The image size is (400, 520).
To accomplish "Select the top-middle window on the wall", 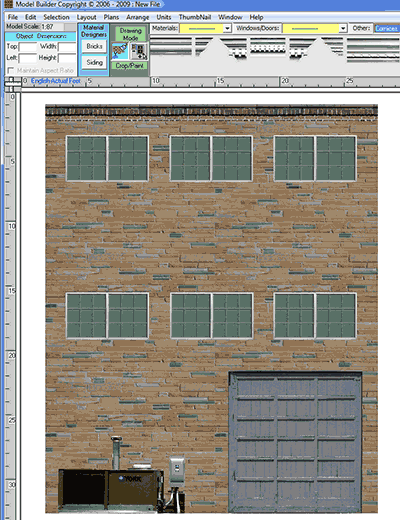I will (211, 159).
